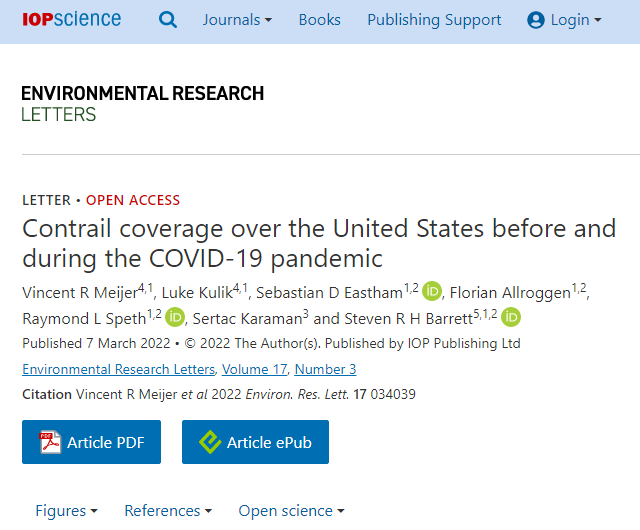Open Raymond L Speth's ORCID icon
Screen dimensions: 640x530
pos(175,318)
